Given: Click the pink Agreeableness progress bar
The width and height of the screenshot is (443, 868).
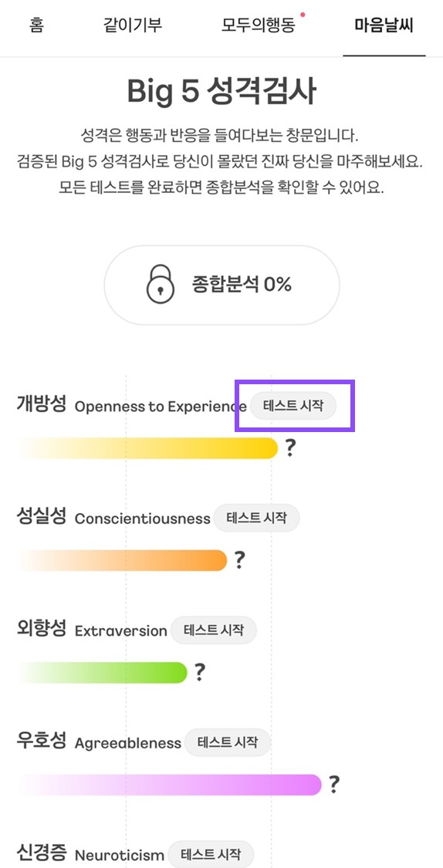Looking at the screenshot, I should [169, 785].
